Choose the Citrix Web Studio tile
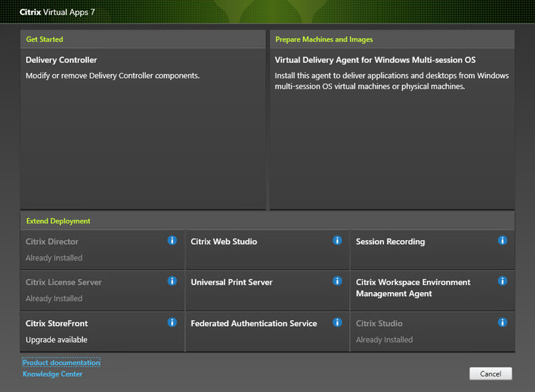The height and width of the screenshot is (392, 535). pos(267,250)
